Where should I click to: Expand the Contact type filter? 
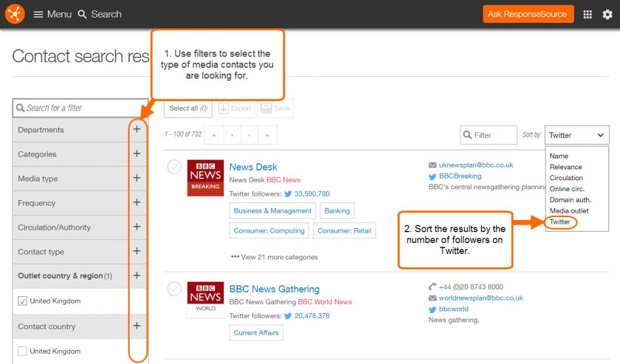pyautogui.click(x=137, y=251)
